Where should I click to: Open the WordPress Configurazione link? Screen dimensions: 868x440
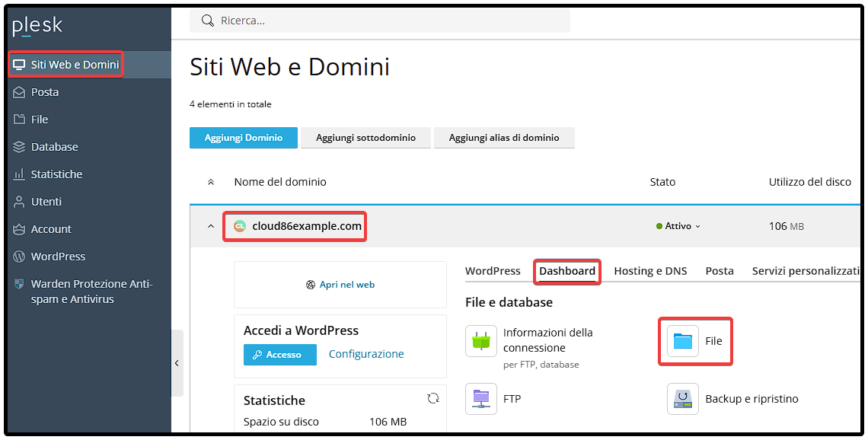tap(366, 354)
